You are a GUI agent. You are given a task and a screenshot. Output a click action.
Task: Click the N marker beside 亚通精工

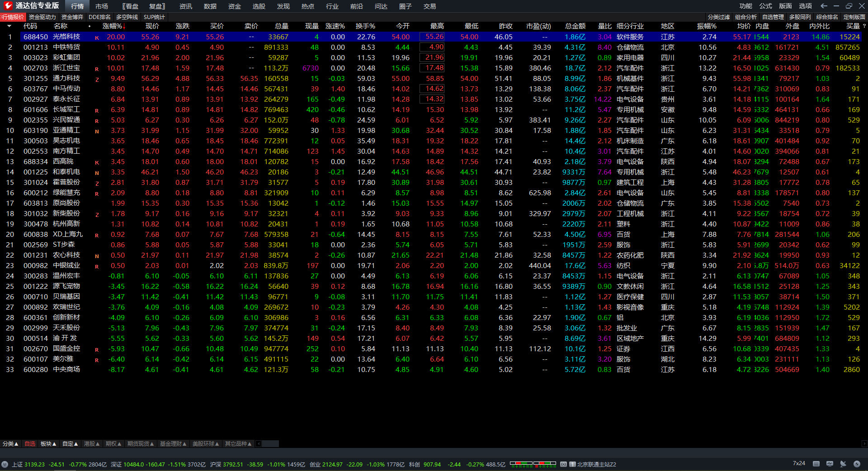(97, 131)
